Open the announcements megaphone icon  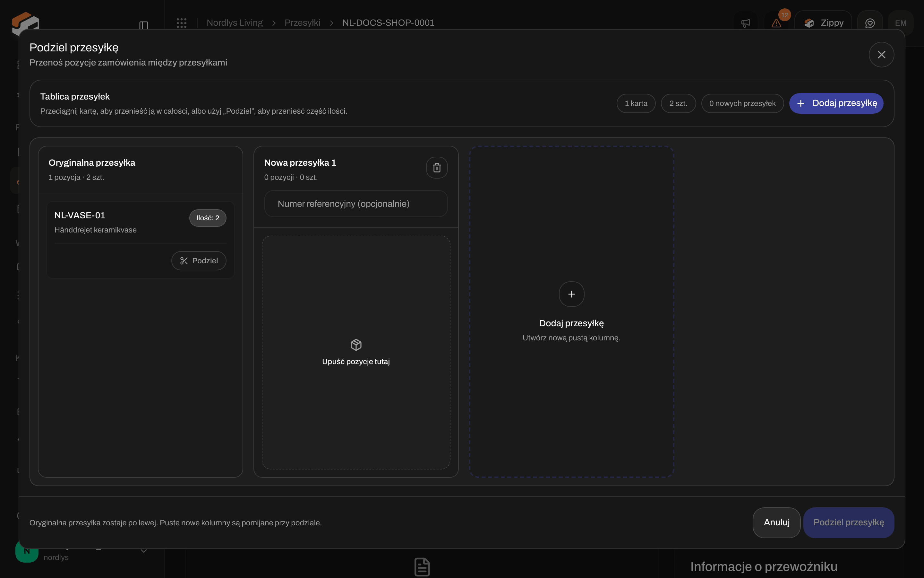tap(745, 23)
